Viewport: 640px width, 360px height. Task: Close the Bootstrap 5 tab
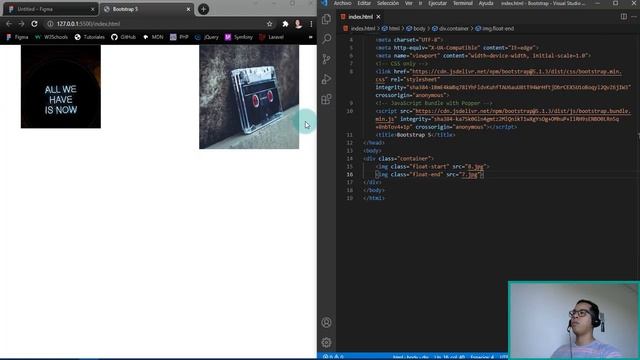pyautogui.click(x=188, y=9)
